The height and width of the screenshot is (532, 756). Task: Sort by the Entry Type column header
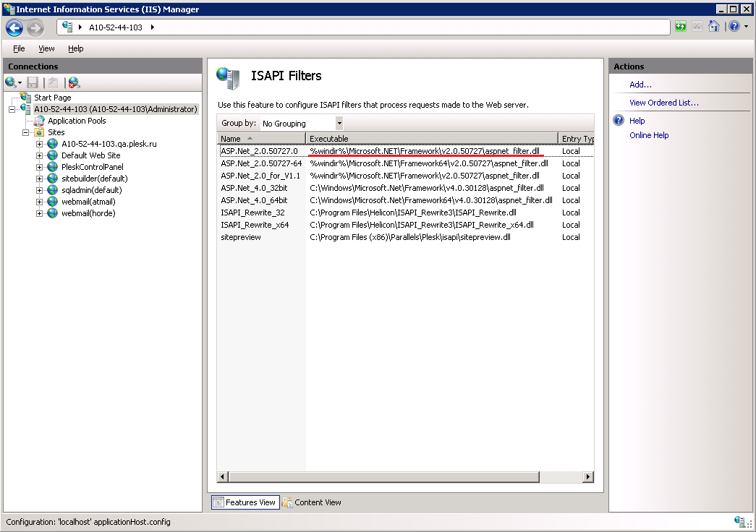(576, 139)
